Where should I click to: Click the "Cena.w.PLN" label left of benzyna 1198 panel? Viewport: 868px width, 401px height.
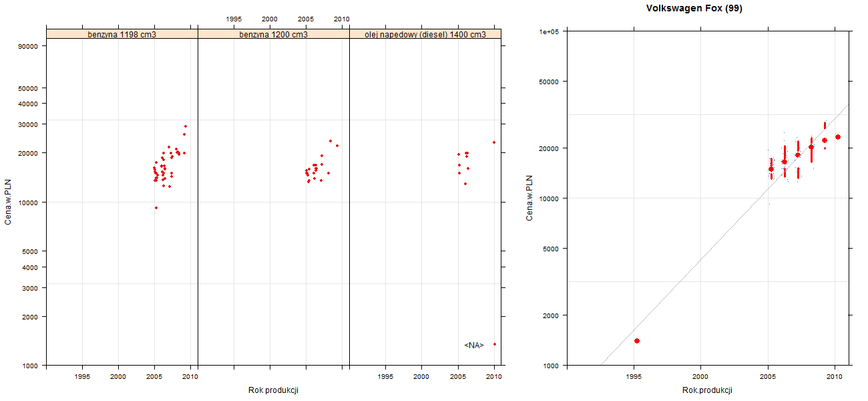pyautogui.click(x=9, y=202)
